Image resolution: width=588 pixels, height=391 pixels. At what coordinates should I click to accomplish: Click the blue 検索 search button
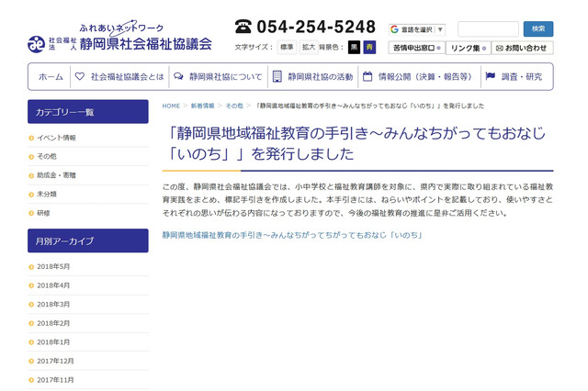(x=538, y=28)
